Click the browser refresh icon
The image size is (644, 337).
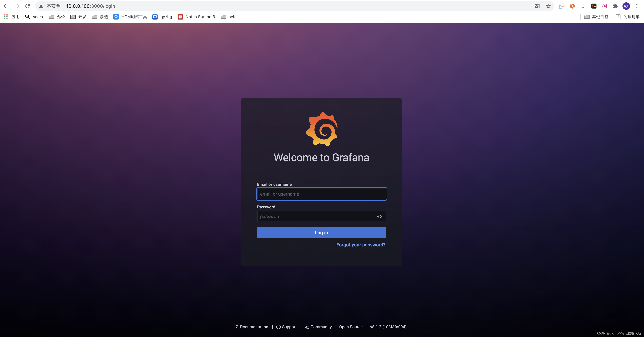pos(27,6)
